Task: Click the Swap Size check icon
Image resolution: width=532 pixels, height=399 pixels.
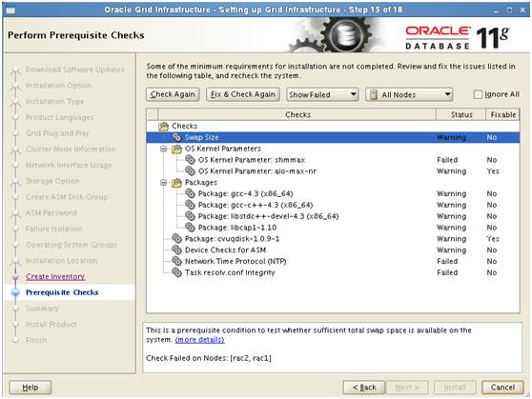Action: [x=176, y=137]
